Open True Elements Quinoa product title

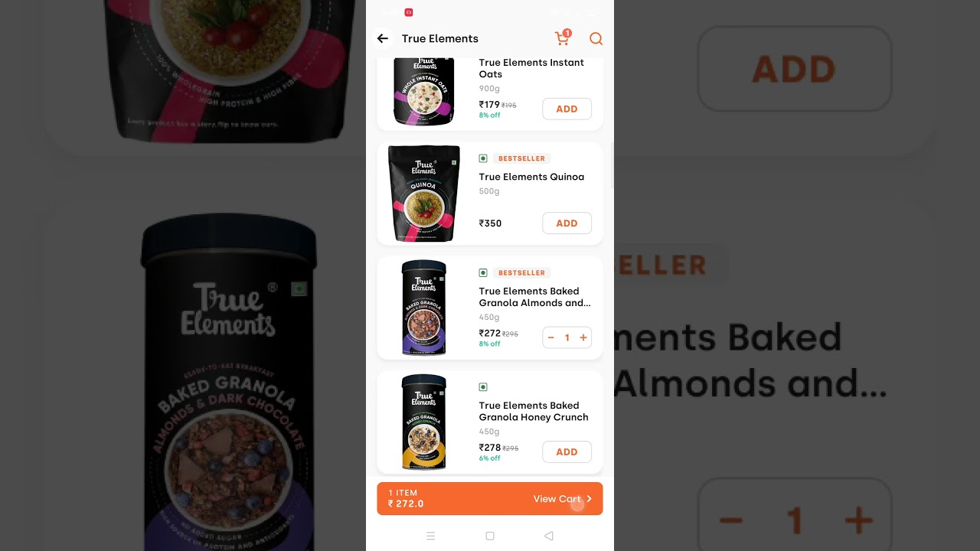(531, 177)
